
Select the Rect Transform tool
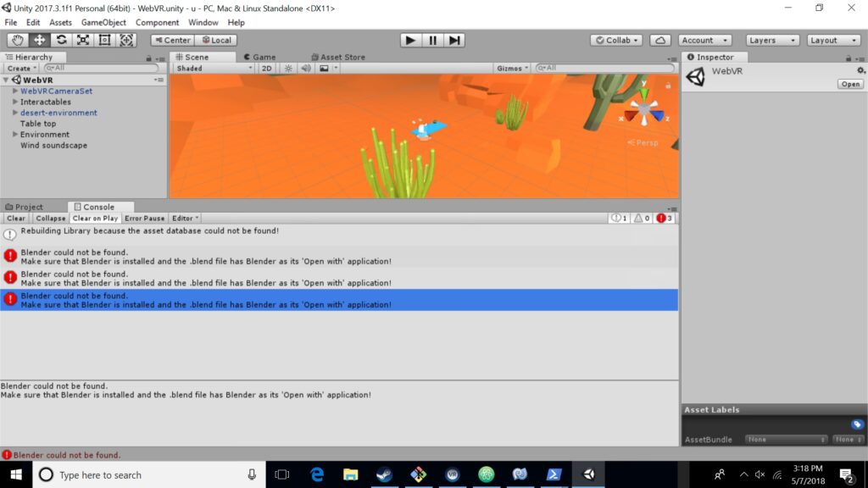click(104, 40)
